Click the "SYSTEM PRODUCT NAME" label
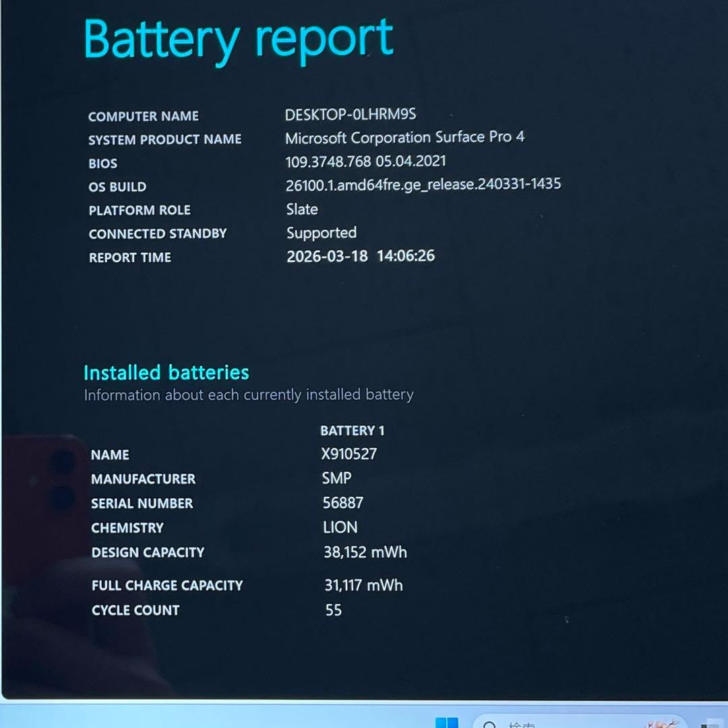Image resolution: width=728 pixels, height=728 pixels. [165, 140]
